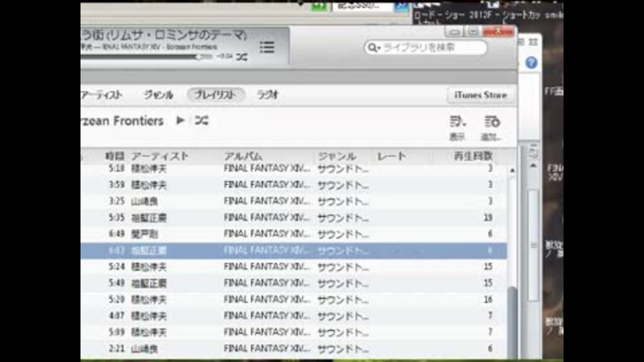Click the 5:35 duration cell

tap(116, 217)
